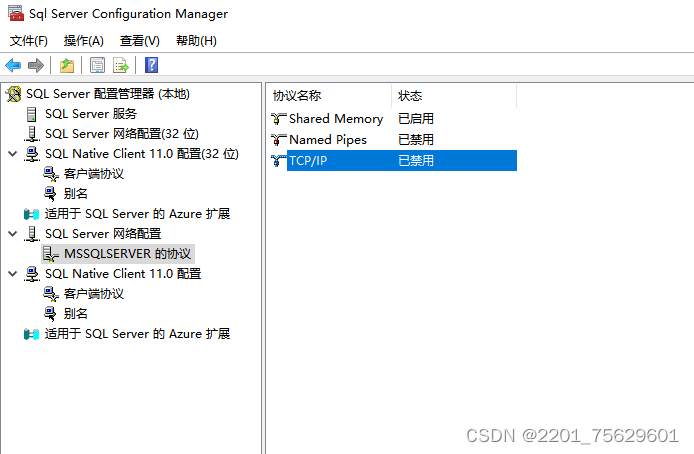Click the SQL Server 服务 icon
The image size is (694, 454).
[x=31, y=114]
